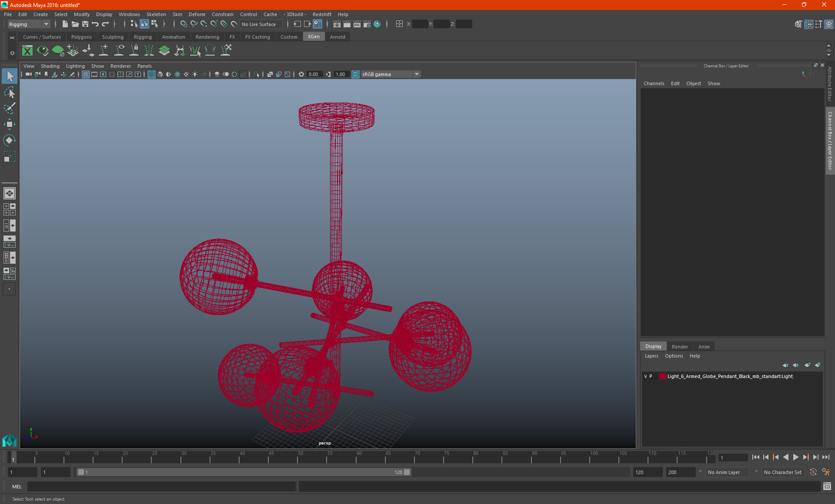This screenshot has width=835, height=504.
Task: Click the Display tab in Channel Box
Action: 653,346
